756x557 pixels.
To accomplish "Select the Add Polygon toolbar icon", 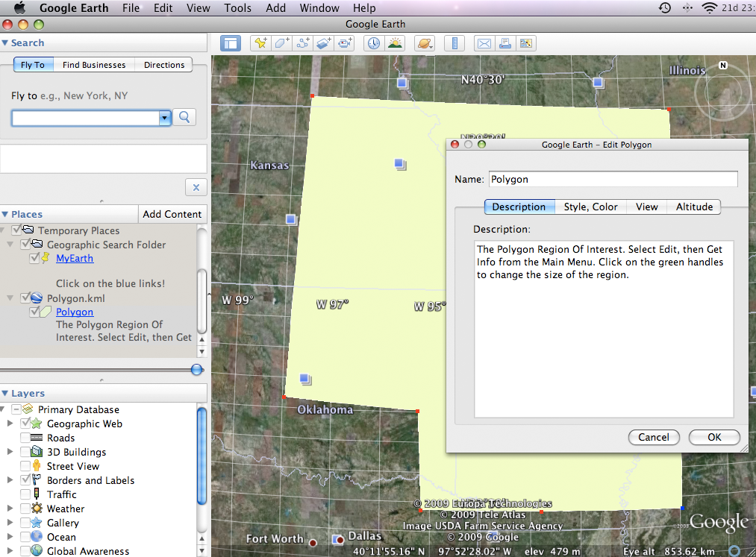I will 281,43.
